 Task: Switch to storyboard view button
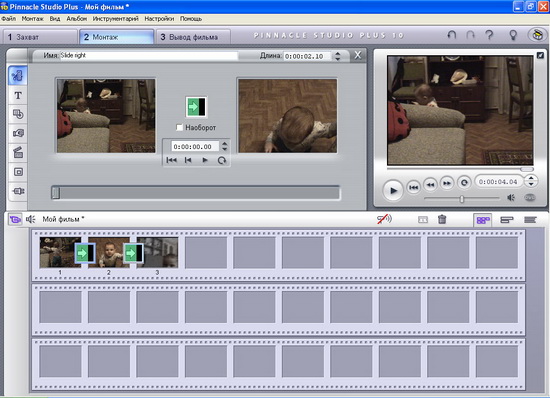tap(483, 220)
